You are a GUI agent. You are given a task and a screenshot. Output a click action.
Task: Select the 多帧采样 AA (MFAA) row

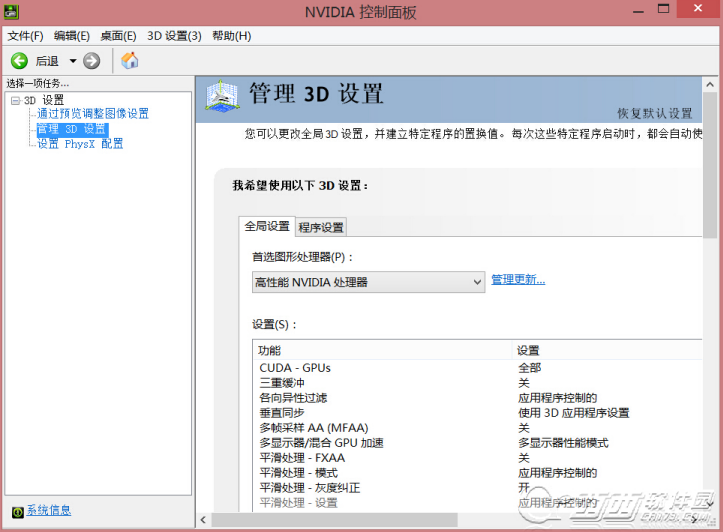(477, 428)
